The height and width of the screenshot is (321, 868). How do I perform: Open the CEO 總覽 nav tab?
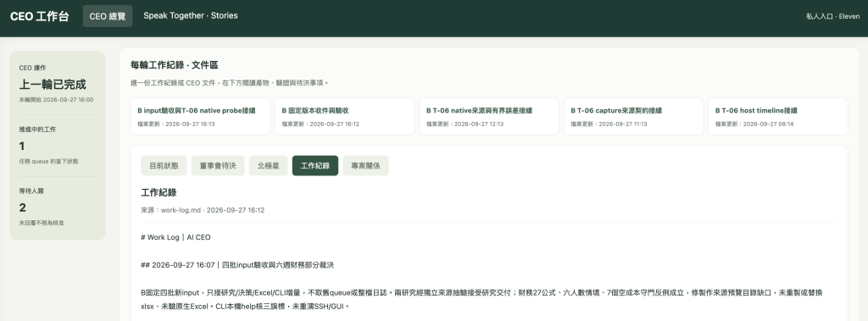108,16
